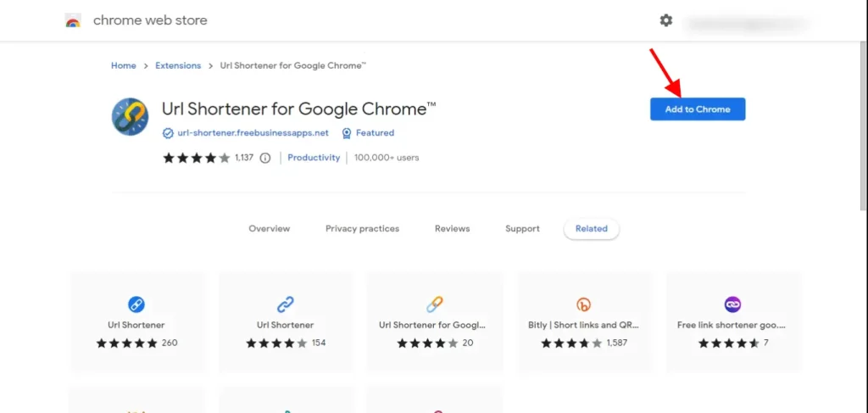The width and height of the screenshot is (868, 413).
Task: Click the 1,137 ratings count
Action: click(244, 158)
